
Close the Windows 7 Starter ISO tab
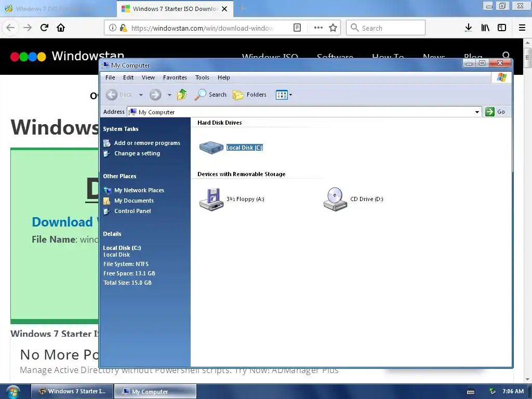(224, 9)
